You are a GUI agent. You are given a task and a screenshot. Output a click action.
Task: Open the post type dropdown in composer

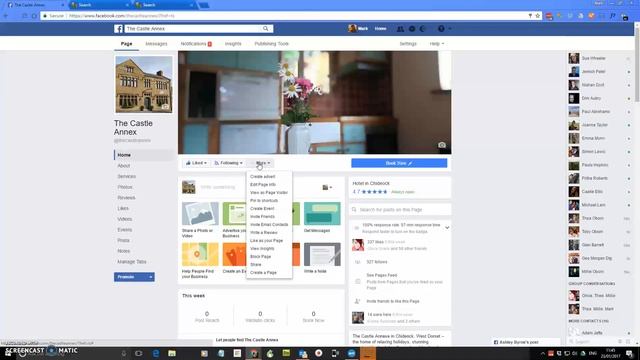327,187
